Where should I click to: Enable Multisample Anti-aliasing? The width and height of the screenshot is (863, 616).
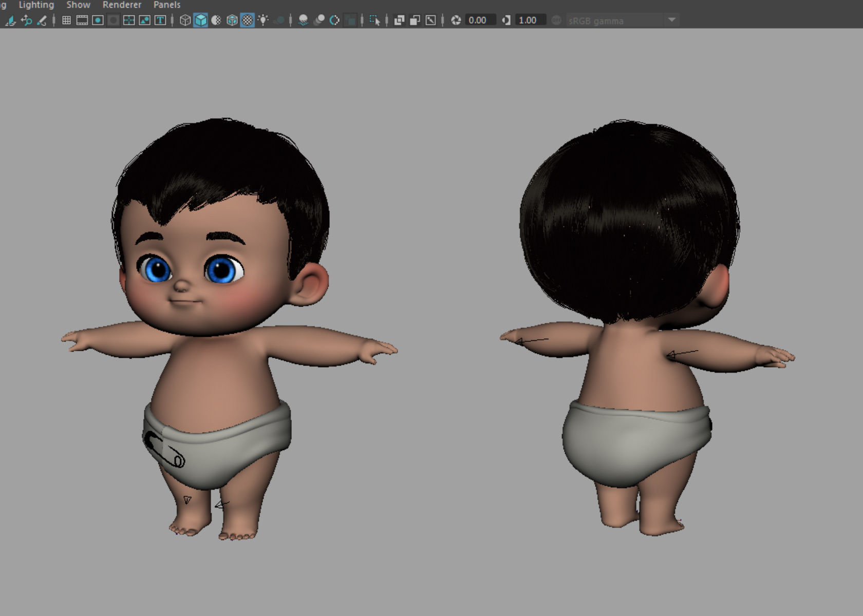pyautogui.click(x=335, y=20)
